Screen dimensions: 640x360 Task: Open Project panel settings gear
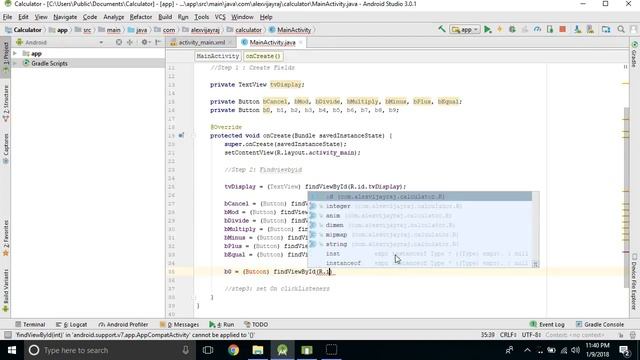(145, 42)
